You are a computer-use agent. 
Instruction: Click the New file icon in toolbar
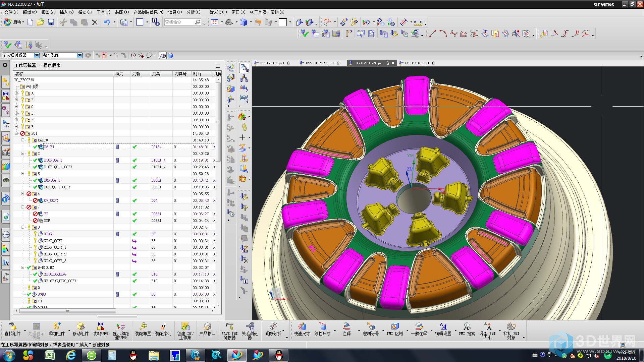point(30,22)
